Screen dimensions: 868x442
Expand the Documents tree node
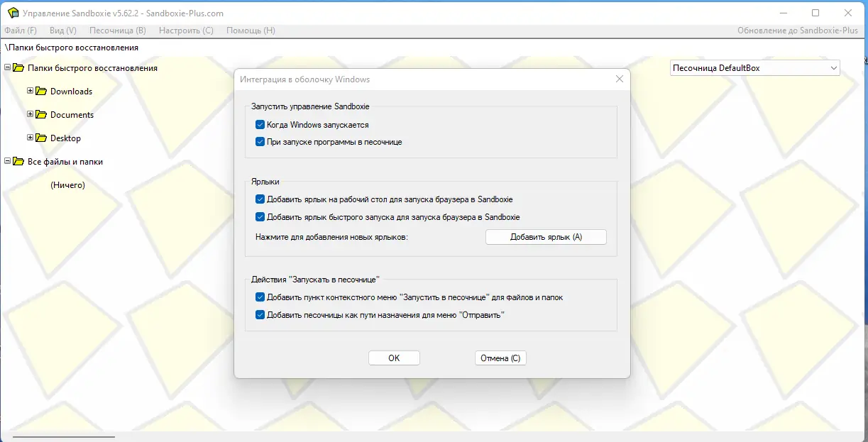pos(30,114)
